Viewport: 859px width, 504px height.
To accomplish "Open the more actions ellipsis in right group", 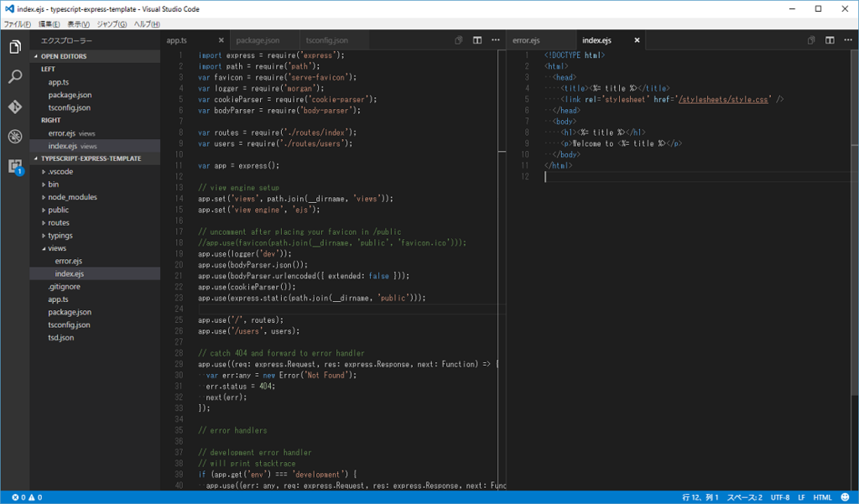I will (x=848, y=40).
